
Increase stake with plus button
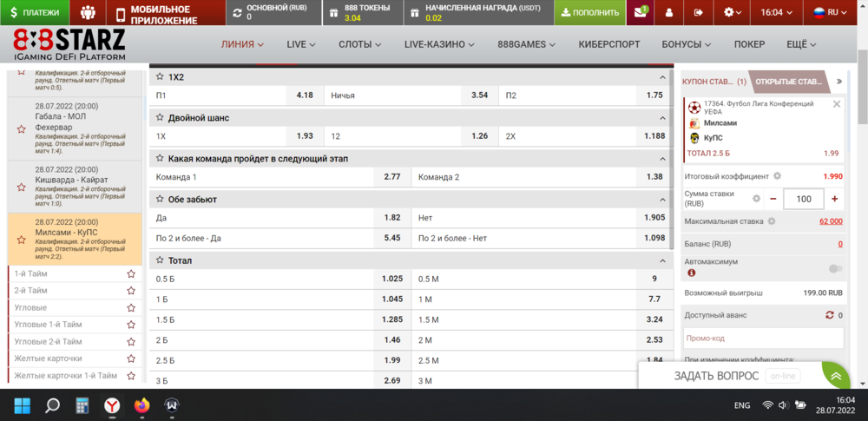click(x=834, y=199)
